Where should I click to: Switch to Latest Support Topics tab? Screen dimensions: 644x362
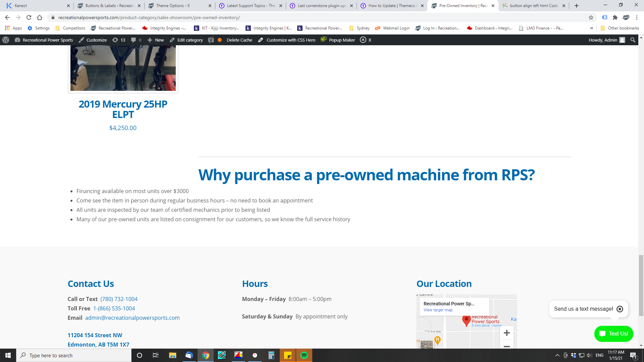click(x=250, y=6)
